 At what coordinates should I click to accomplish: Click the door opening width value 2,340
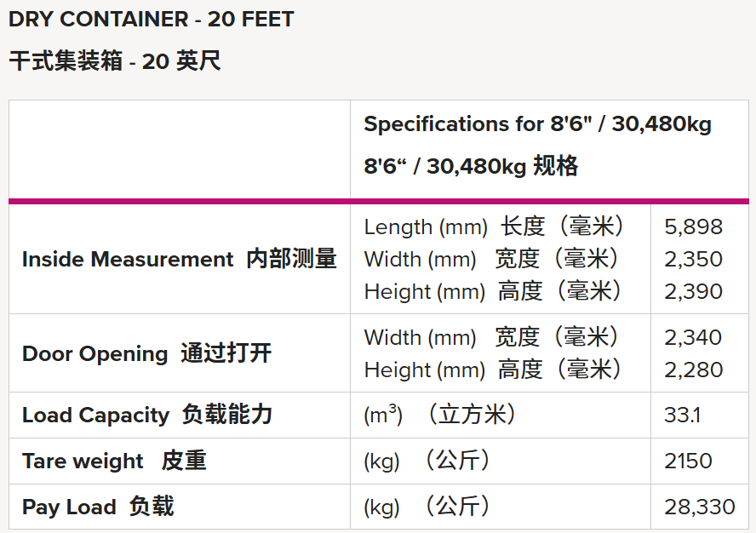pyautogui.click(x=693, y=337)
